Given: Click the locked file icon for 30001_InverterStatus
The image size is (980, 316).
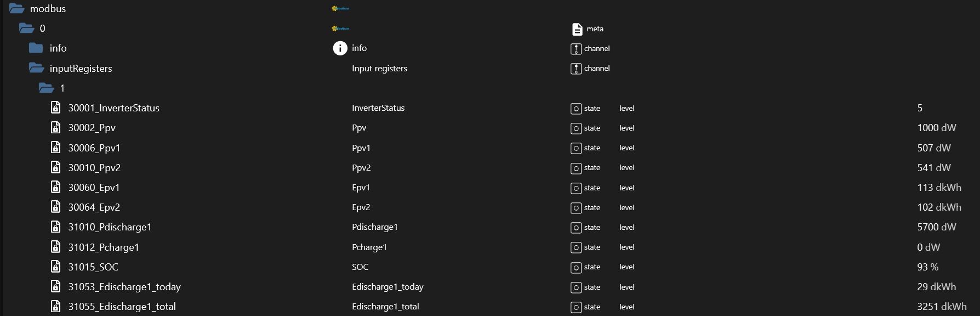Looking at the screenshot, I should [55, 108].
